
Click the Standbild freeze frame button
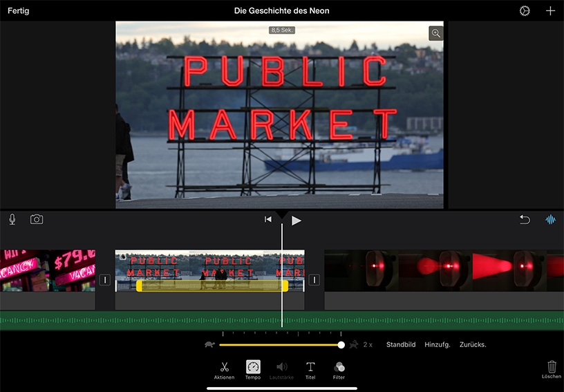point(401,344)
